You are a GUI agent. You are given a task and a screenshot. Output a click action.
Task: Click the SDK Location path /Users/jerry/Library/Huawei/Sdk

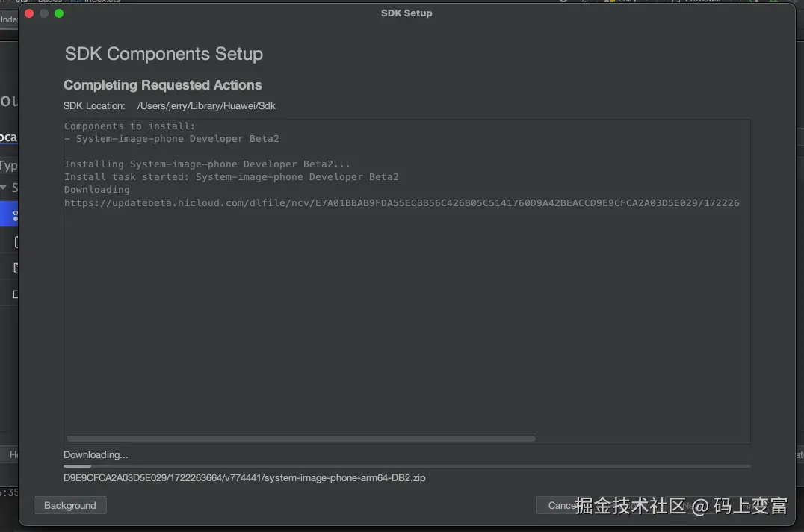[206, 105]
